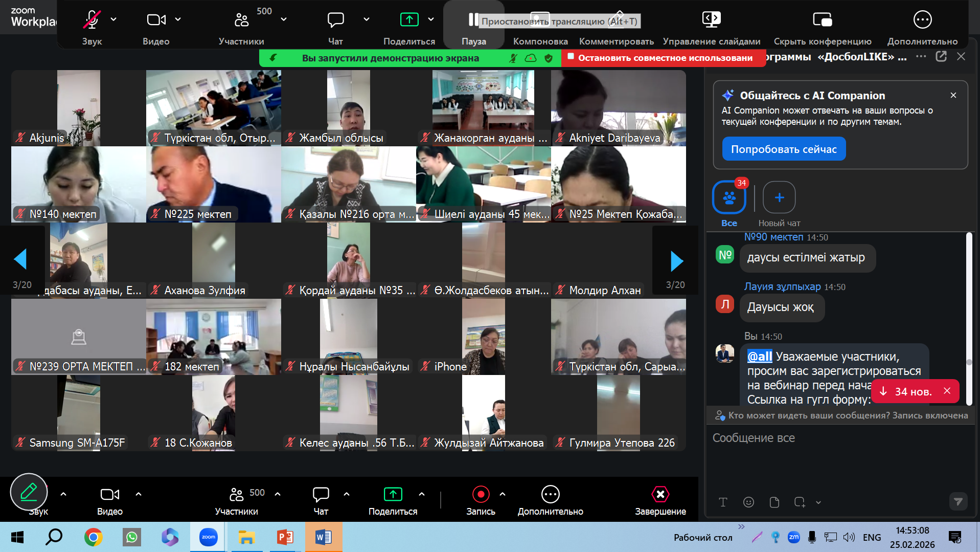The width and height of the screenshot is (980, 552).
Task: Stop sharing via red Остановить совместное использование
Action: tap(664, 58)
